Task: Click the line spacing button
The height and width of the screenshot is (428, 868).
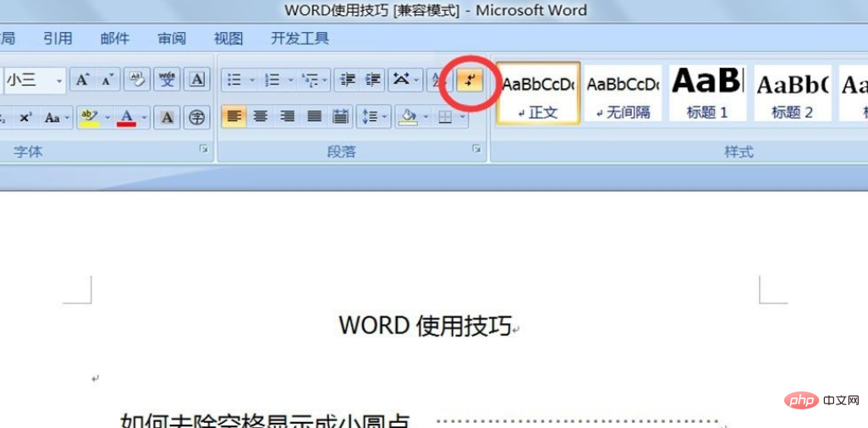Action: 369,117
